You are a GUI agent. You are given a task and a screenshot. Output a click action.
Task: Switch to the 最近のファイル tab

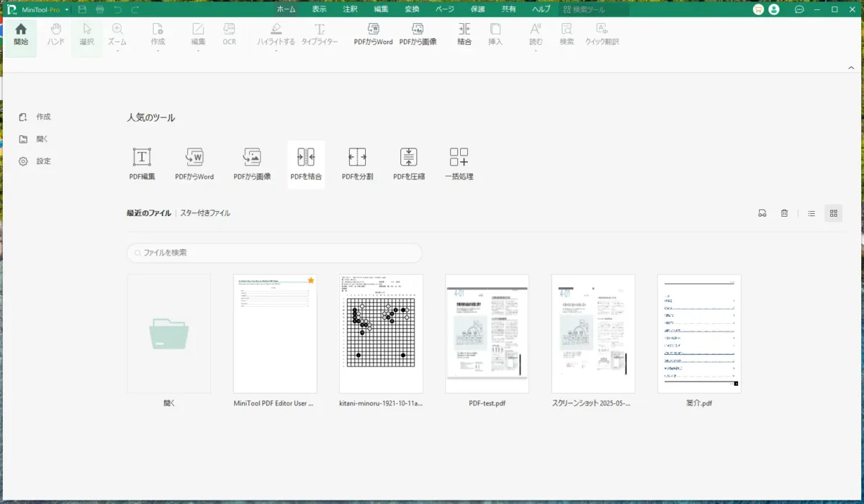pyautogui.click(x=149, y=213)
